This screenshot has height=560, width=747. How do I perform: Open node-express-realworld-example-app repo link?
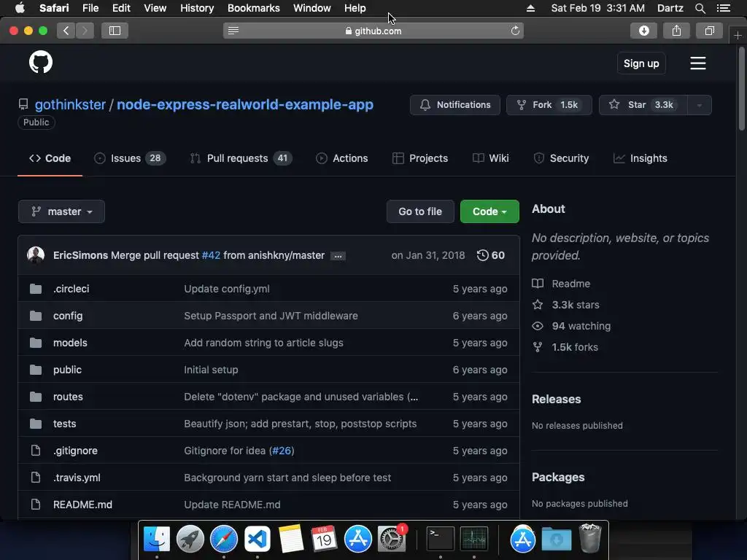pos(245,105)
